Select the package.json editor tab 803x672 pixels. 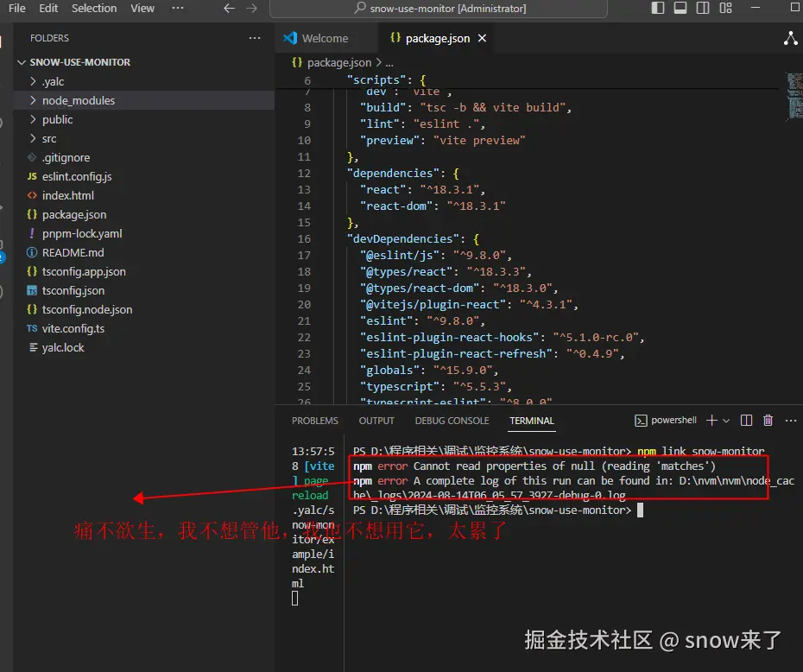click(437, 38)
